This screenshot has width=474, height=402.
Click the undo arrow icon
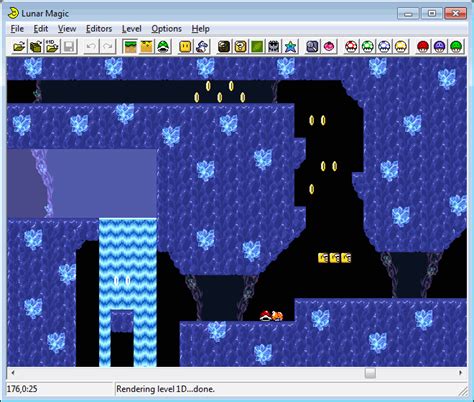click(x=90, y=46)
